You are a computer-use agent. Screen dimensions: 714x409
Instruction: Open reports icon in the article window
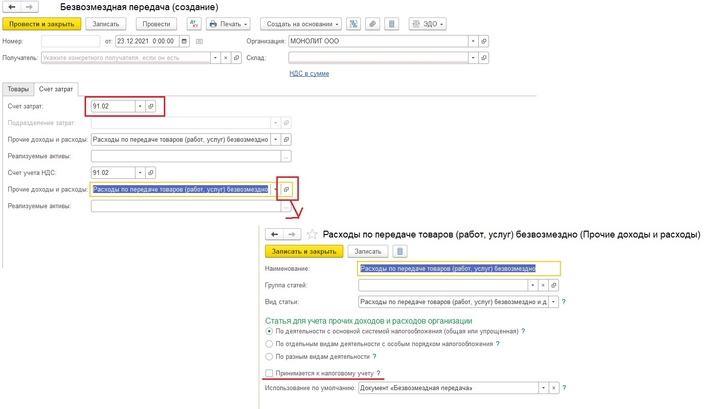coord(400,251)
